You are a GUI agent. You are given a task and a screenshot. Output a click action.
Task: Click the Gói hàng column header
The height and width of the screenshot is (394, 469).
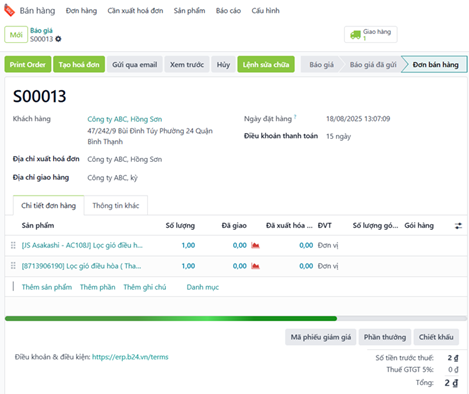pos(419,226)
